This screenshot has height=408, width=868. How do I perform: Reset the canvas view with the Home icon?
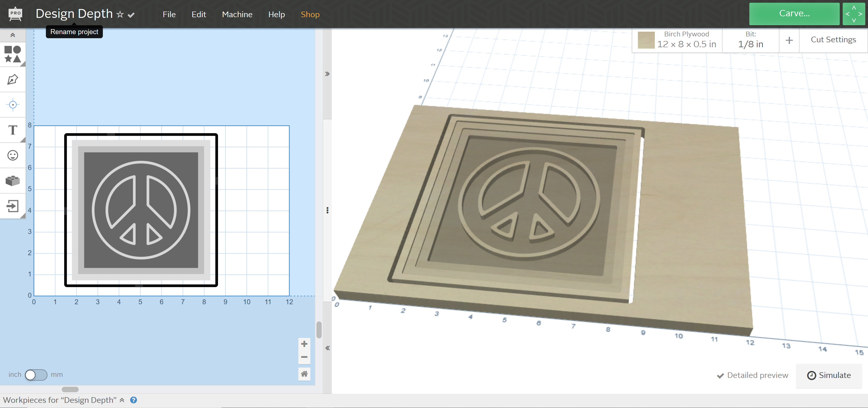pyautogui.click(x=304, y=374)
